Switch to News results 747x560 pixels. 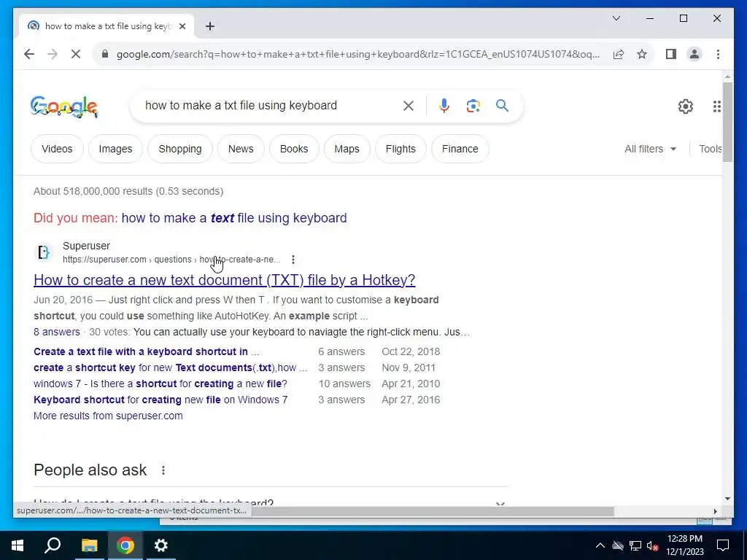tap(241, 149)
